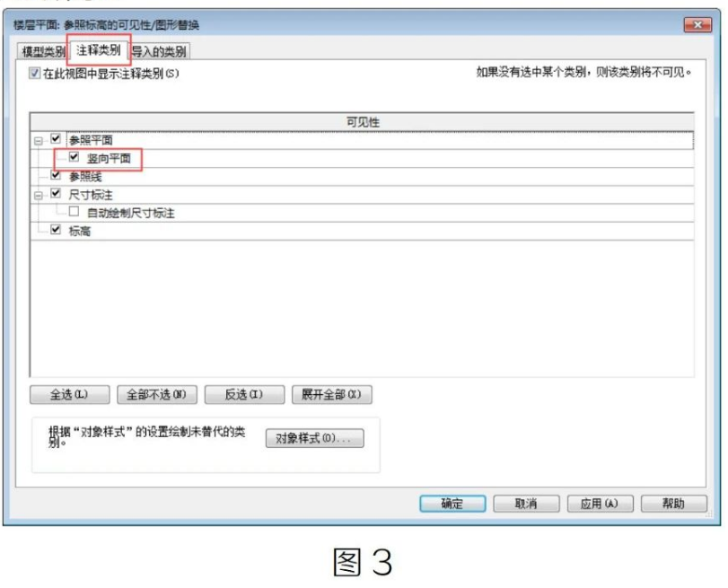Confirm with the 确定 button
Viewport: 728px width, 588px height.
pos(452,504)
